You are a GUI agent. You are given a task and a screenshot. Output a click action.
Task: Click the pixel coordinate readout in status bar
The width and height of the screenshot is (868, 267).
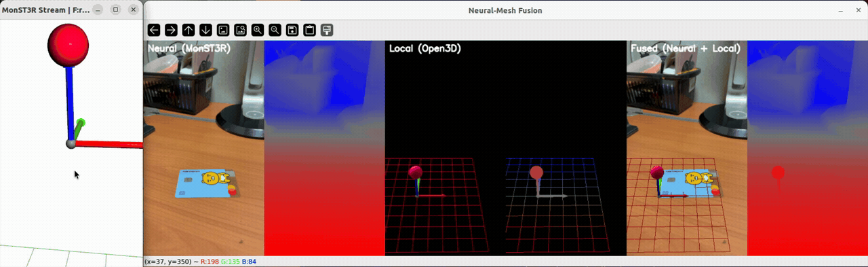tap(167, 262)
